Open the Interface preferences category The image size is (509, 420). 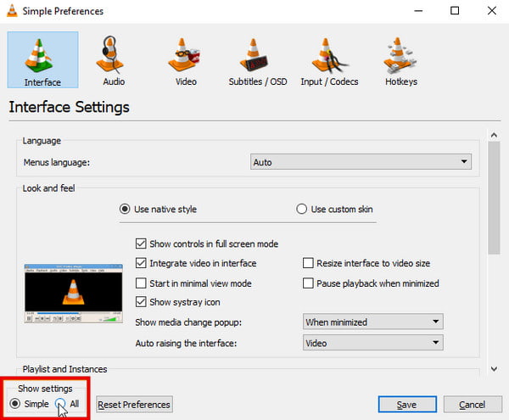(x=42, y=59)
